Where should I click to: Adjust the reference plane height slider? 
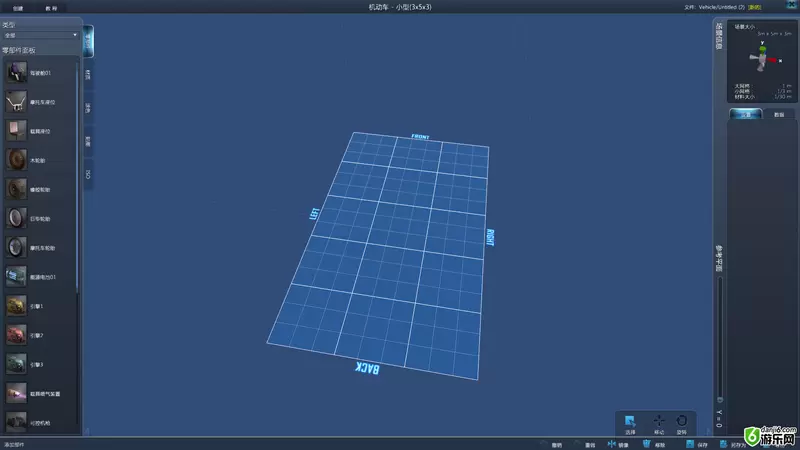(720, 339)
